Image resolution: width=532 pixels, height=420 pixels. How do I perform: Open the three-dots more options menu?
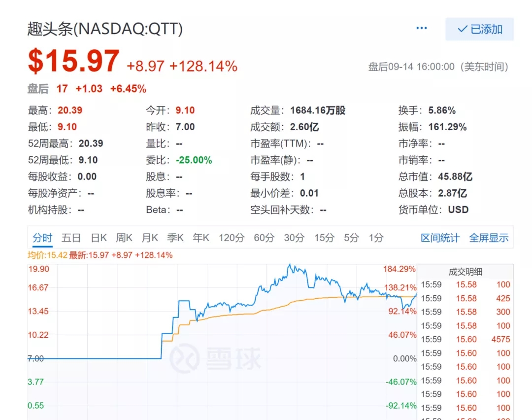pyautogui.click(x=422, y=29)
